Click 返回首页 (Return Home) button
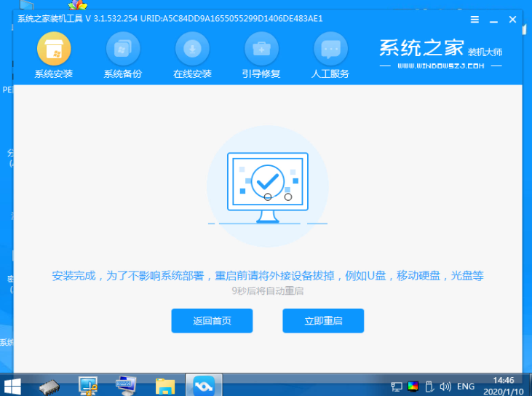This screenshot has height=396, width=532. (212, 321)
